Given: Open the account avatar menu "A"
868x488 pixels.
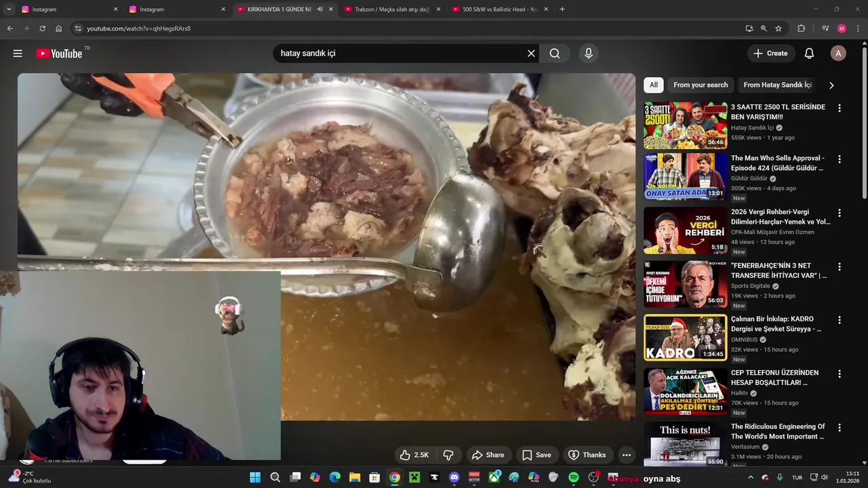Looking at the screenshot, I should [x=838, y=54].
